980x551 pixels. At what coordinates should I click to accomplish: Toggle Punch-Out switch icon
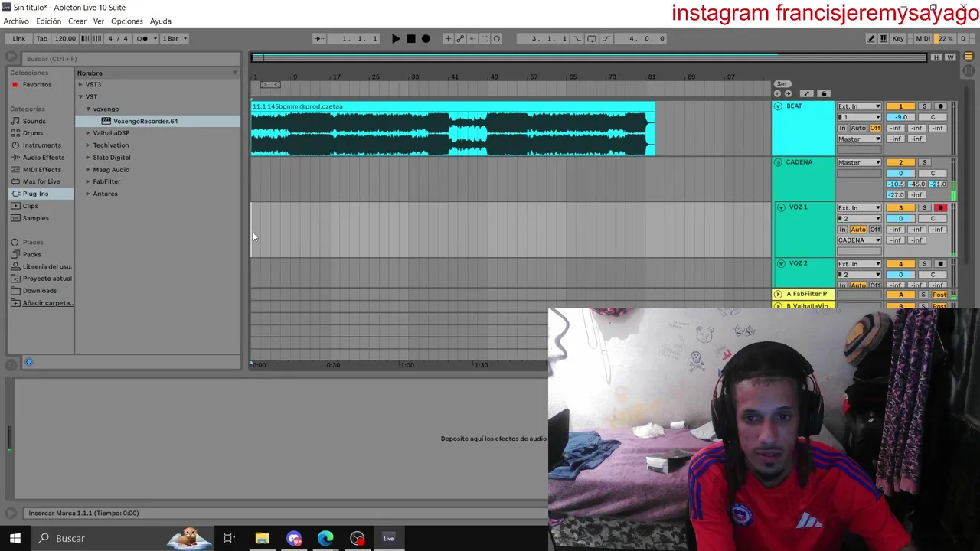pos(606,38)
